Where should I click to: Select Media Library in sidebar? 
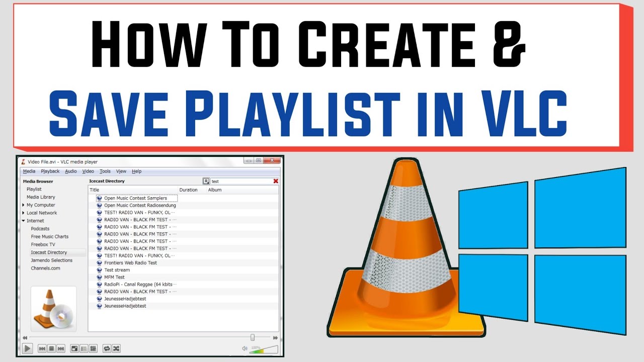point(41,197)
